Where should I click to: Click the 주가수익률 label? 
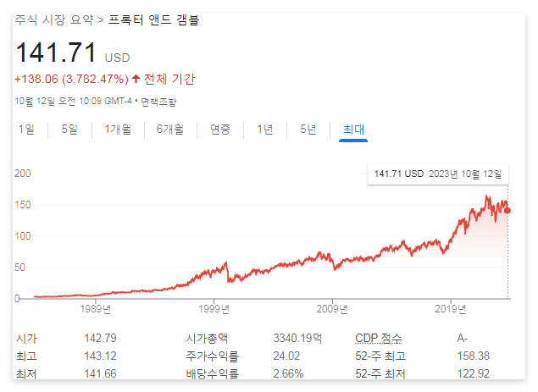click(212, 356)
